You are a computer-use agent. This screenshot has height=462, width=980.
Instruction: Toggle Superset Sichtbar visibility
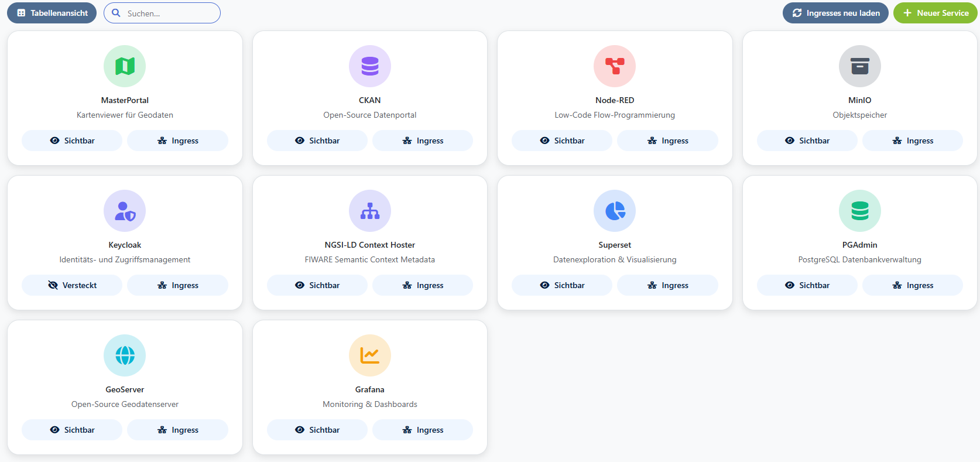click(562, 285)
